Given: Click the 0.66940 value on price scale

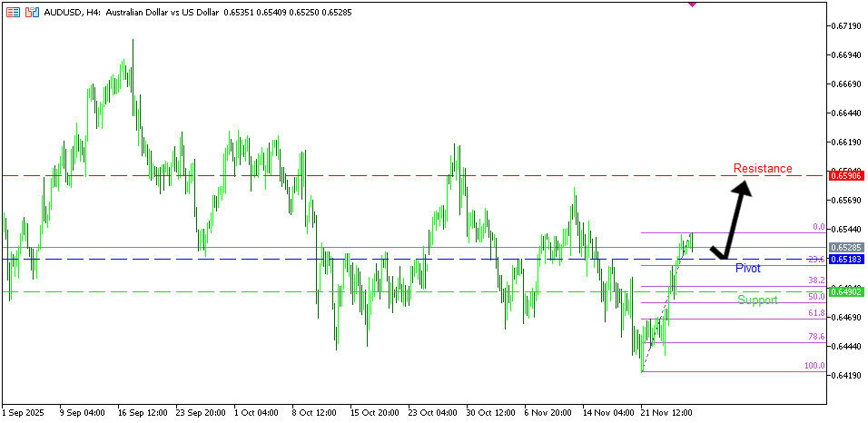Looking at the screenshot, I should 846,55.
